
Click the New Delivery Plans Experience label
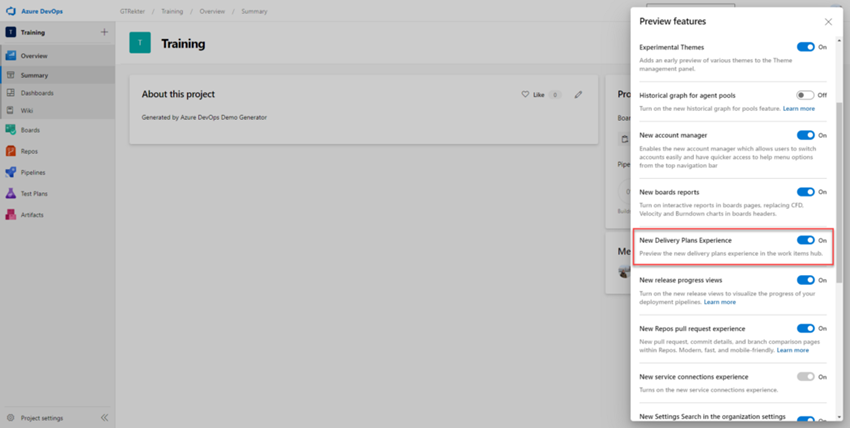(x=685, y=240)
